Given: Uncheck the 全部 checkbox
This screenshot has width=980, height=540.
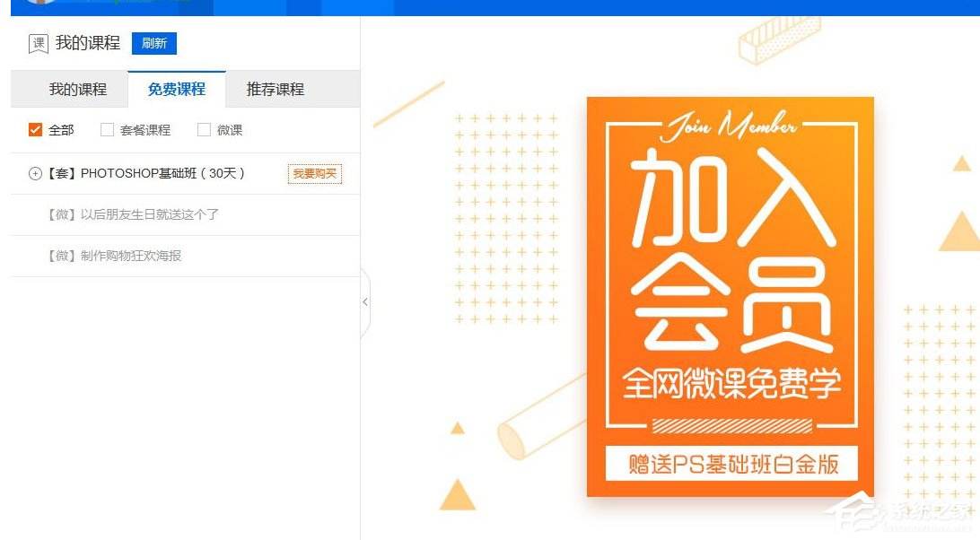Looking at the screenshot, I should click(35, 130).
